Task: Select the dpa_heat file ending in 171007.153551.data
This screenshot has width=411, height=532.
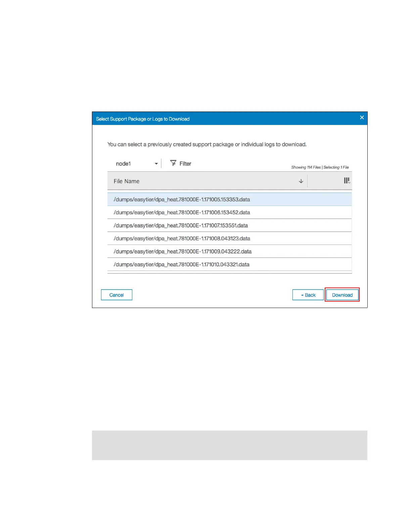Action: [x=230, y=226]
